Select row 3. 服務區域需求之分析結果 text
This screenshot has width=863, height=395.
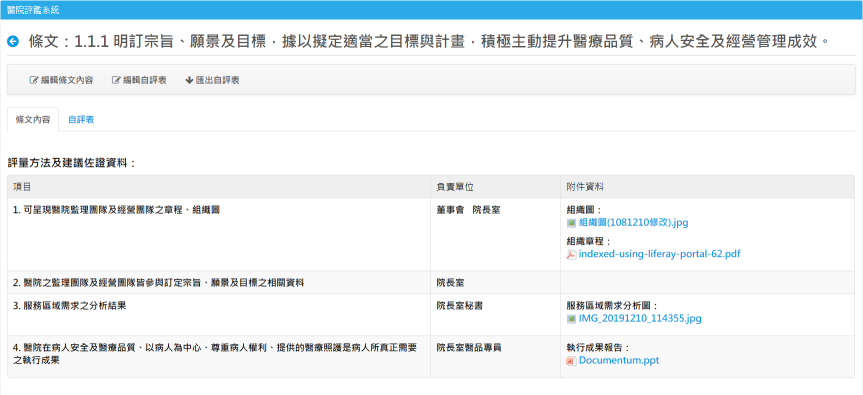click(69, 306)
